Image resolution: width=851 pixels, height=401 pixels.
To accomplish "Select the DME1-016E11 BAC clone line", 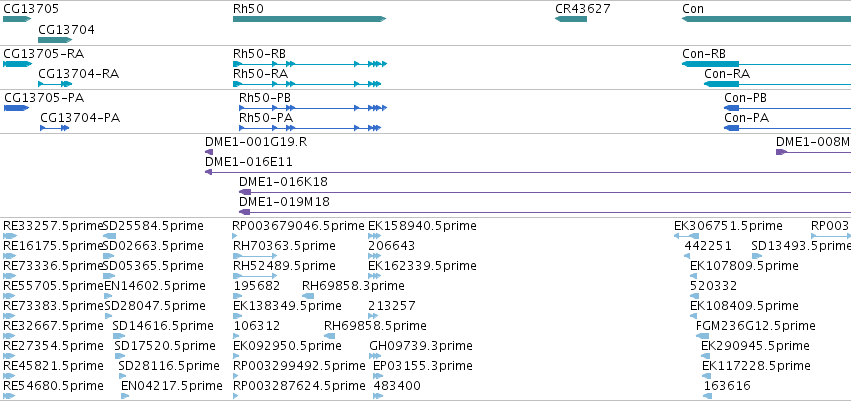I will (x=528, y=172).
